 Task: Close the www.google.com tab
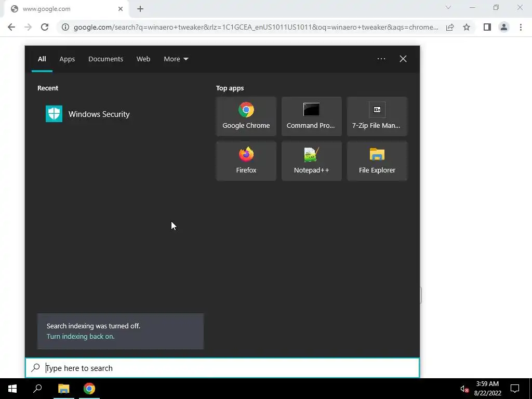pos(121,9)
